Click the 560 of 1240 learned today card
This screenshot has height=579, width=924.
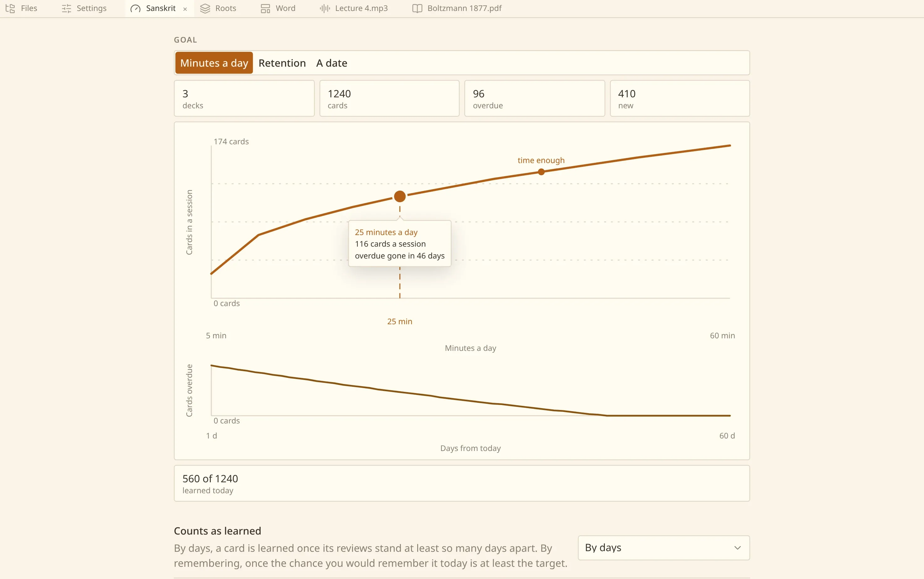point(462,483)
